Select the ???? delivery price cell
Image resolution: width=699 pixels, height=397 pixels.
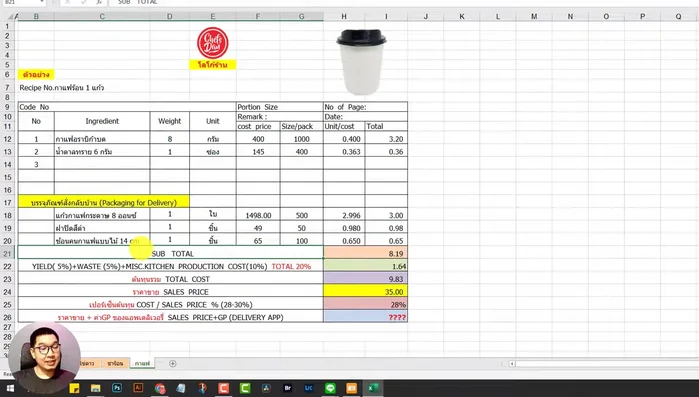[365, 317]
